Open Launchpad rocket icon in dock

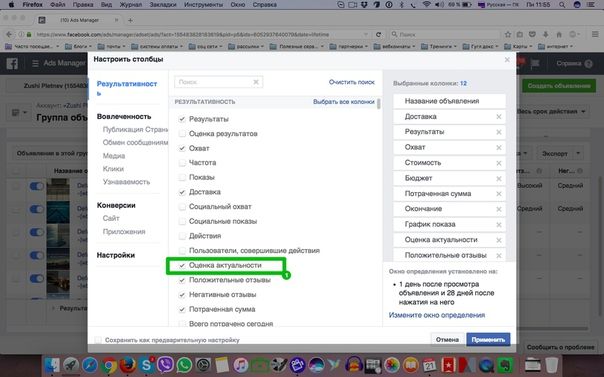click(x=71, y=365)
